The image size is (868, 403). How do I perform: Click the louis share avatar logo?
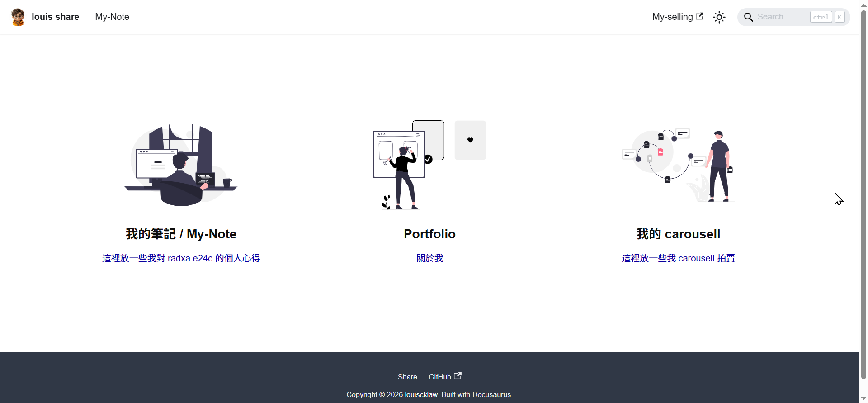18,17
